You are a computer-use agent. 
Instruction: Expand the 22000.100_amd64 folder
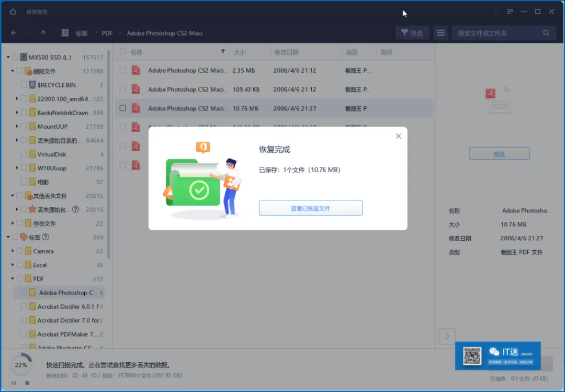tap(17, 98)
